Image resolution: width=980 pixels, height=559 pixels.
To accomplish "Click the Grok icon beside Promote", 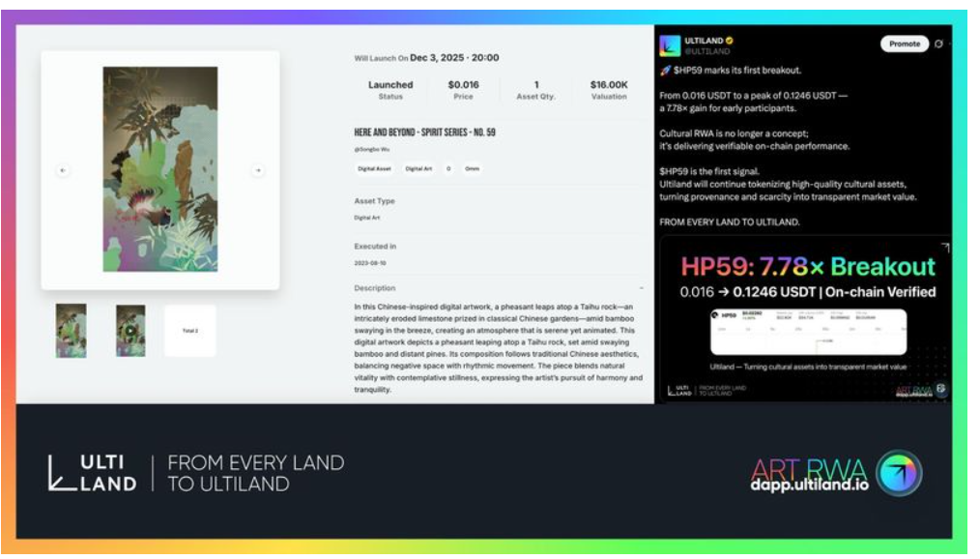I will [x=940, y=44].
